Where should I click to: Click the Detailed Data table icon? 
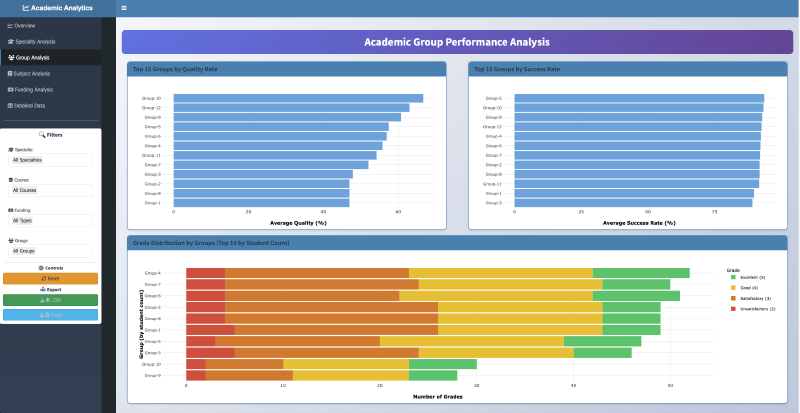point(10,106)
